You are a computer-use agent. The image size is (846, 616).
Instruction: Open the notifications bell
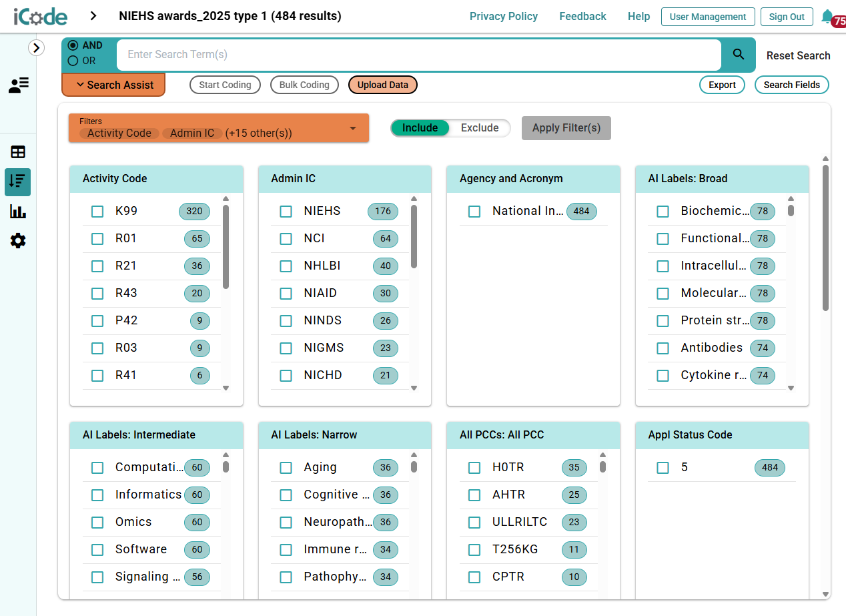click(827, 16)
